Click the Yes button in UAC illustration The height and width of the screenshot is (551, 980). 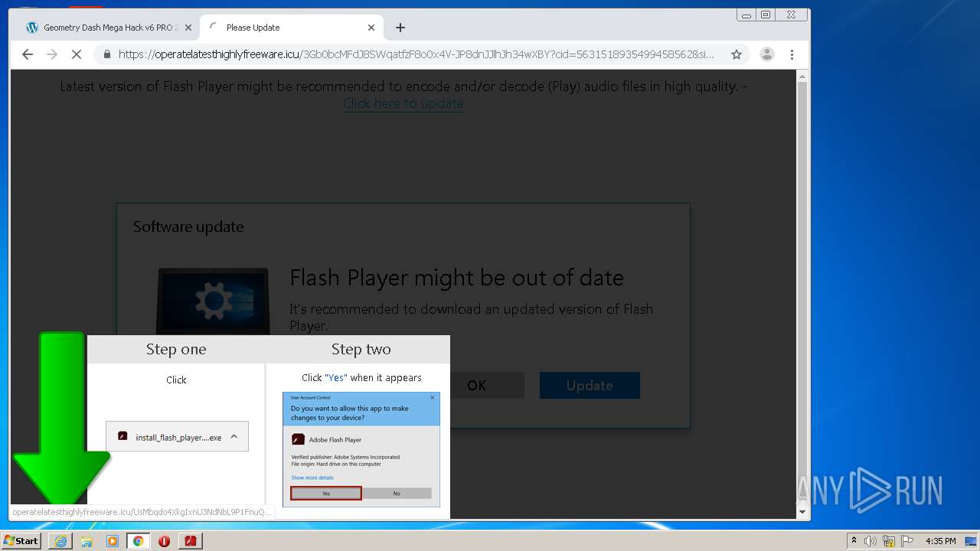click(325, 493)
